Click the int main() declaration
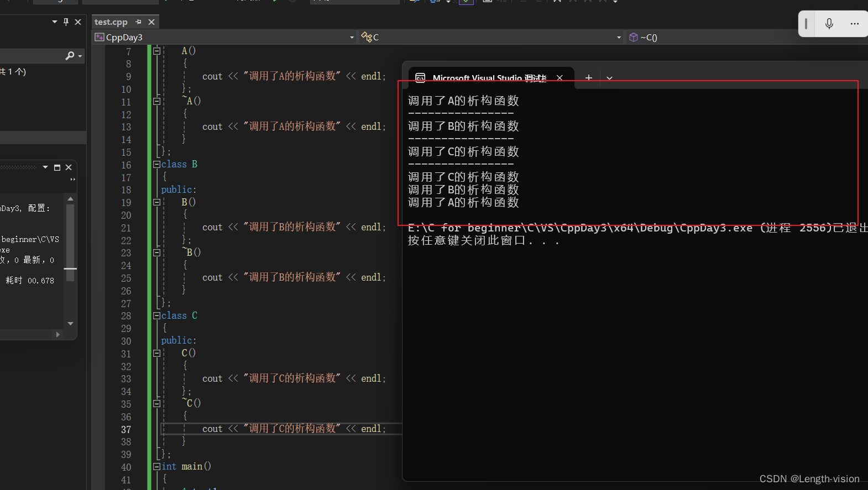 point(186,466)
